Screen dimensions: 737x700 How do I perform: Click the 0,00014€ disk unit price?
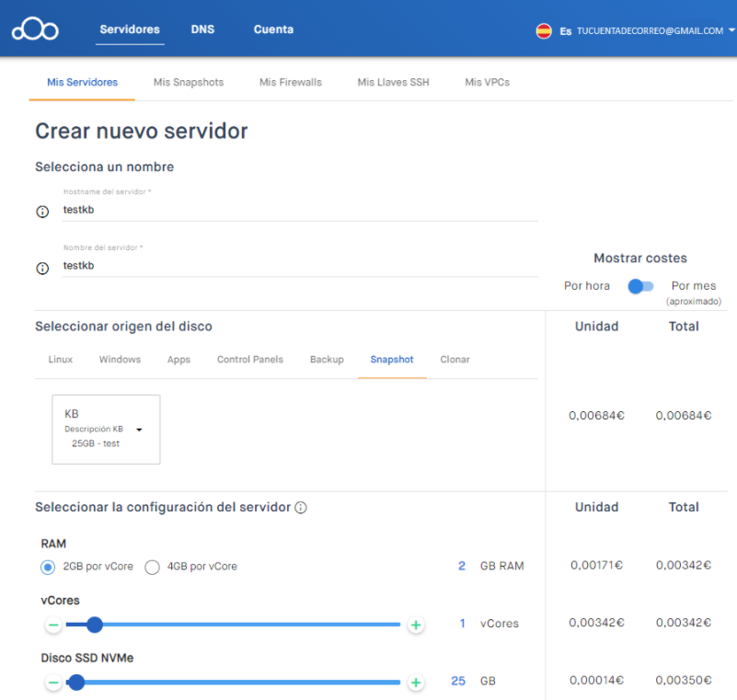pyautogui.click(x=596, y=681)
